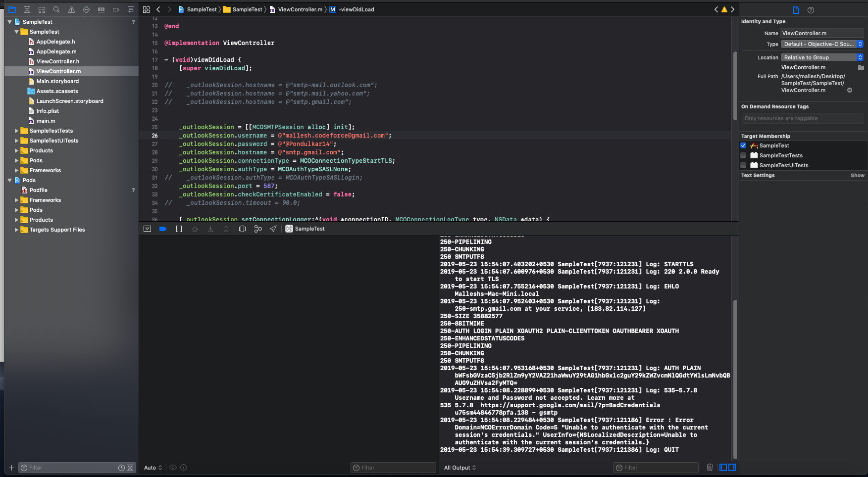The width and height of the screenshot is (868, 477).
Task: Click the viewDidLoad jump bar item
Action: tap(352, 9)
